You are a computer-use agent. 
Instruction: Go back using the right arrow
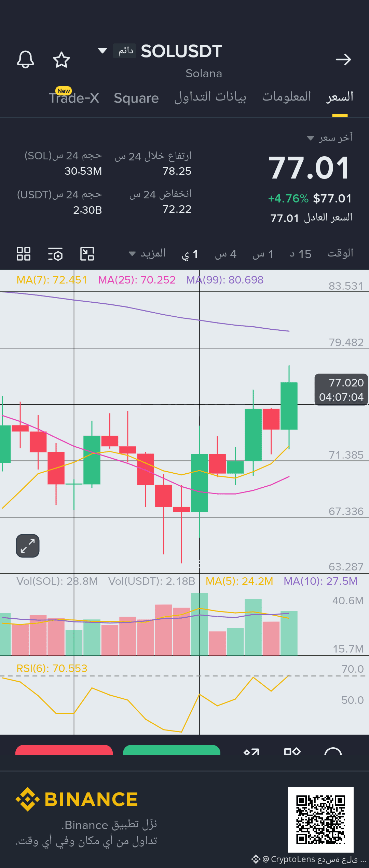tap(343, 60)
